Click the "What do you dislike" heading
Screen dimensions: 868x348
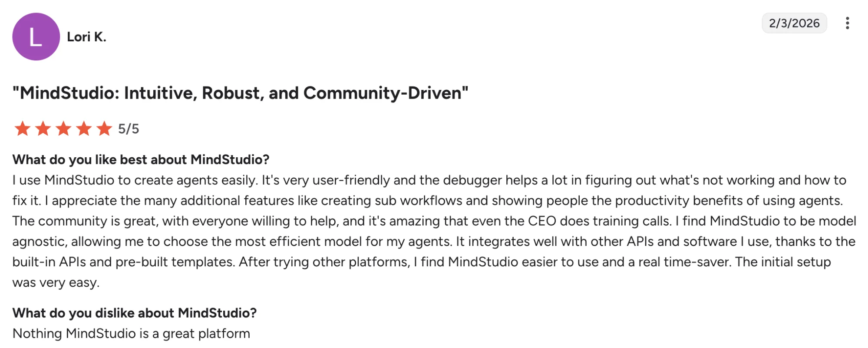(135, 312)
